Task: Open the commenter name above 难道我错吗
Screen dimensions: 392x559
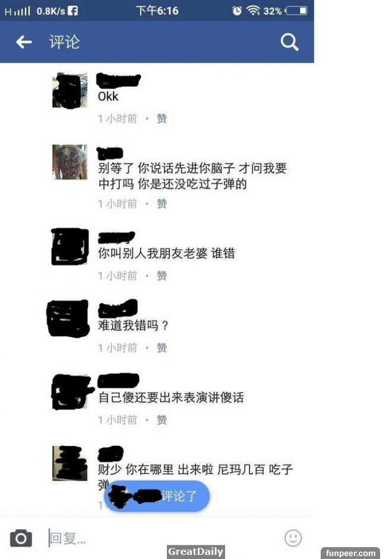Action: click(118, 309)
